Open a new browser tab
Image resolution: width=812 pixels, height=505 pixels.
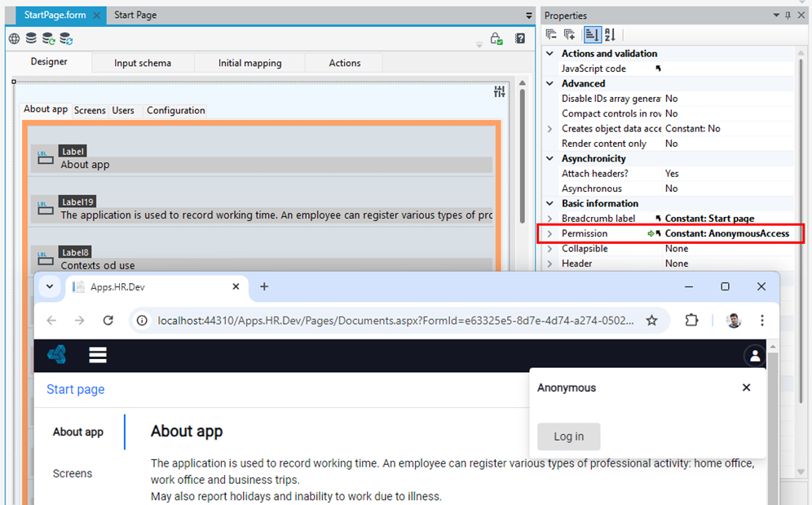point(264,286)
